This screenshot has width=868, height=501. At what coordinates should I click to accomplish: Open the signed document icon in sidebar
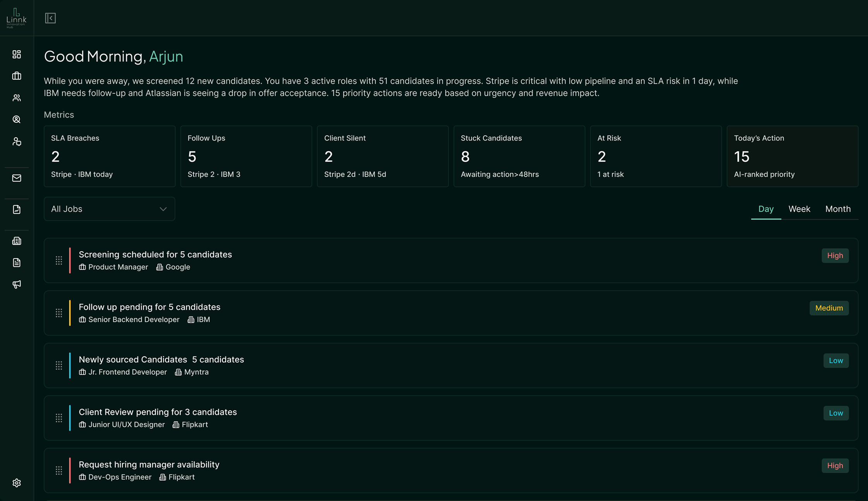(x=17, y=209)
